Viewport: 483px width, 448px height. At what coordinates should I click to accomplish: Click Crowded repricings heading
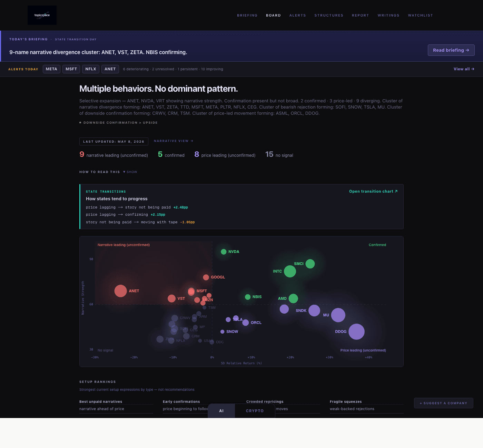coord(265,401)
